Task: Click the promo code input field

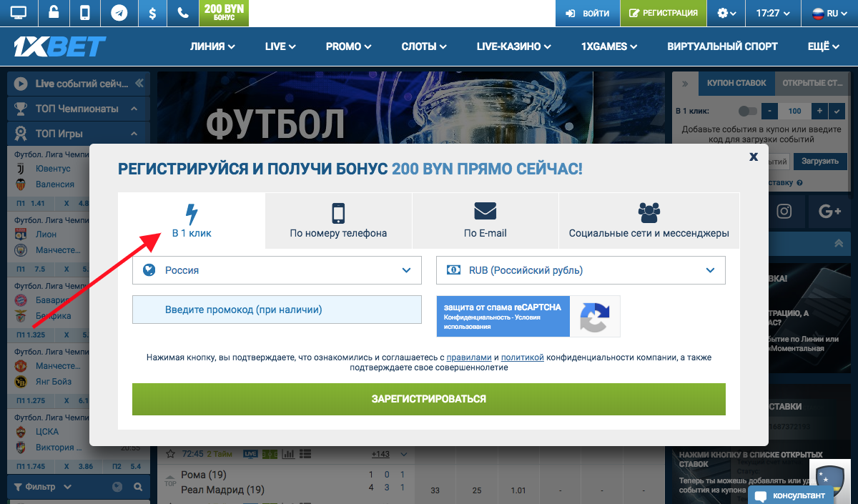Action: (277, 310)
